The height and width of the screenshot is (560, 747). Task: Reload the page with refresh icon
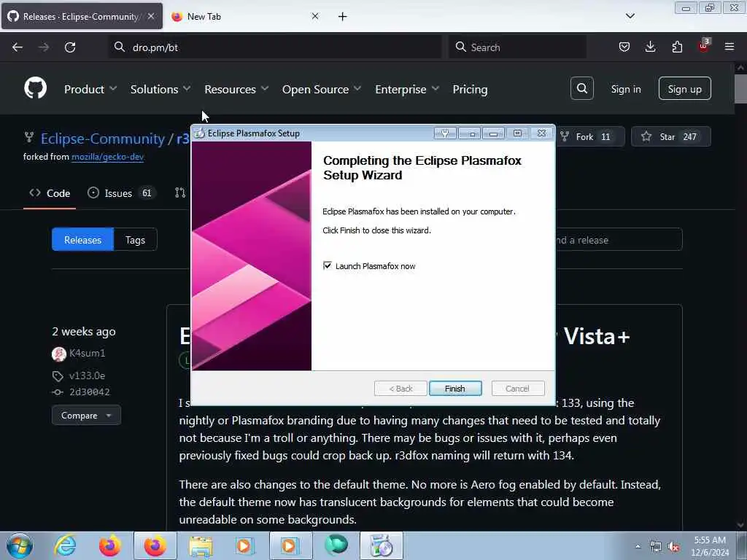point(70,47)
